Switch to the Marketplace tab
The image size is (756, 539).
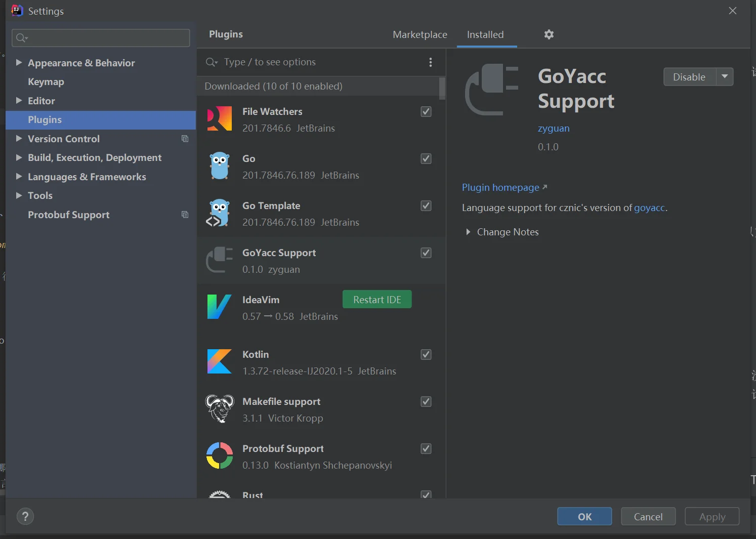point(419,34)
